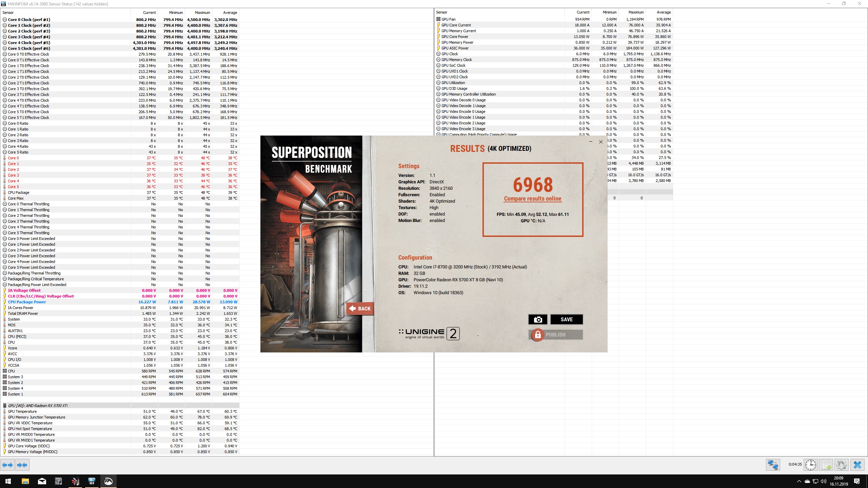Click the shrink columns arrows button
The height and width of the screenshot is (488, 868).
pos(22,465)
